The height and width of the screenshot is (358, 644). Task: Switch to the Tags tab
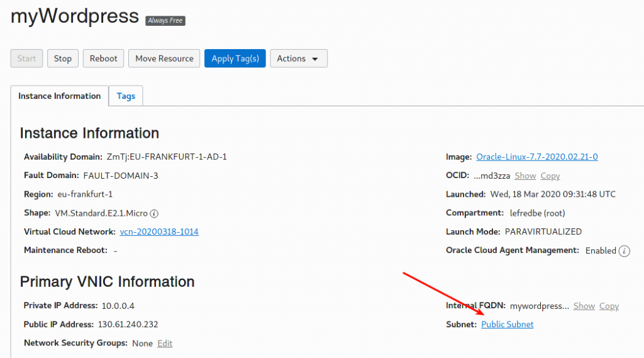pos(126,96)
